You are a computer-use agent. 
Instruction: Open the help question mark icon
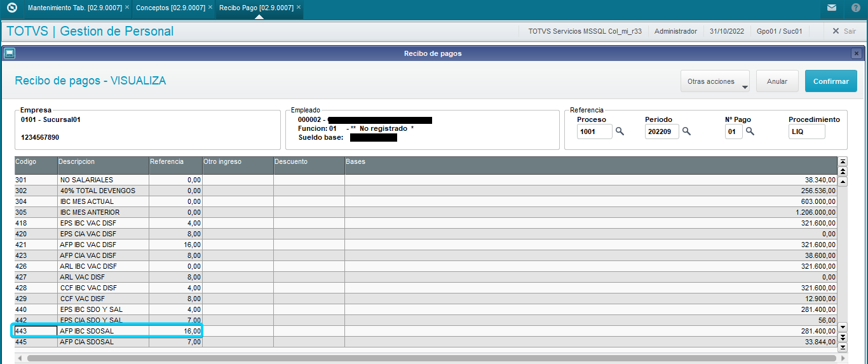[856, 8]
